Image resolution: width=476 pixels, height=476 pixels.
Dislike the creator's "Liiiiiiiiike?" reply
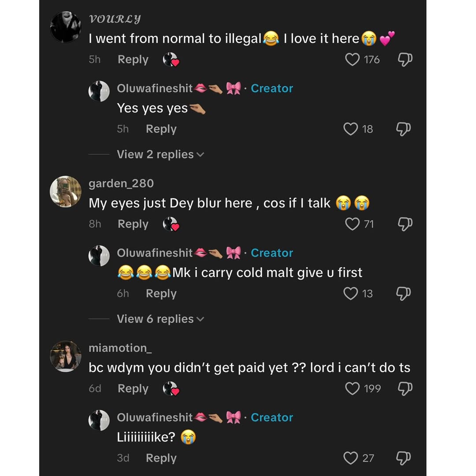[403, 458]
